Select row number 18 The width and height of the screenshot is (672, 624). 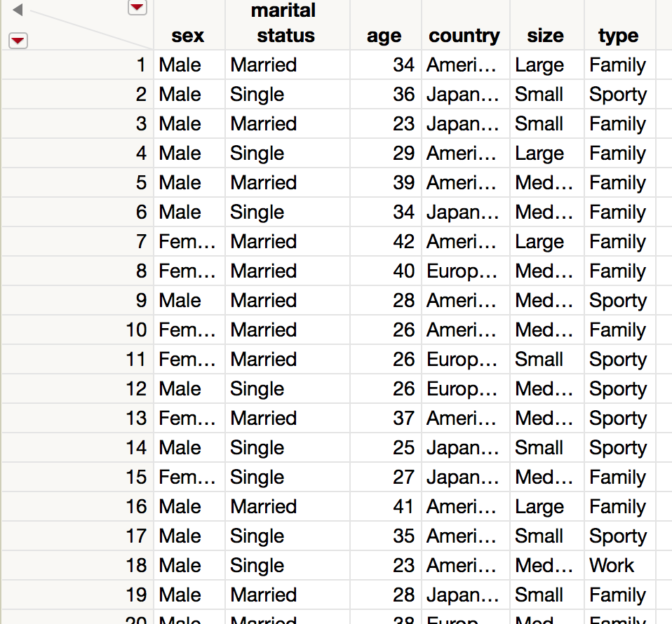click(136, 566)
